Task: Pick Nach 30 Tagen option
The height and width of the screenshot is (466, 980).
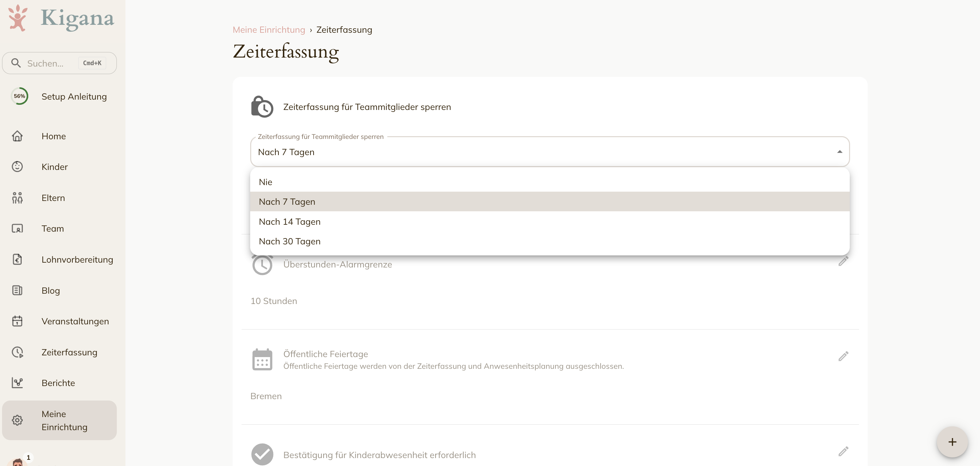Action: 550,241
